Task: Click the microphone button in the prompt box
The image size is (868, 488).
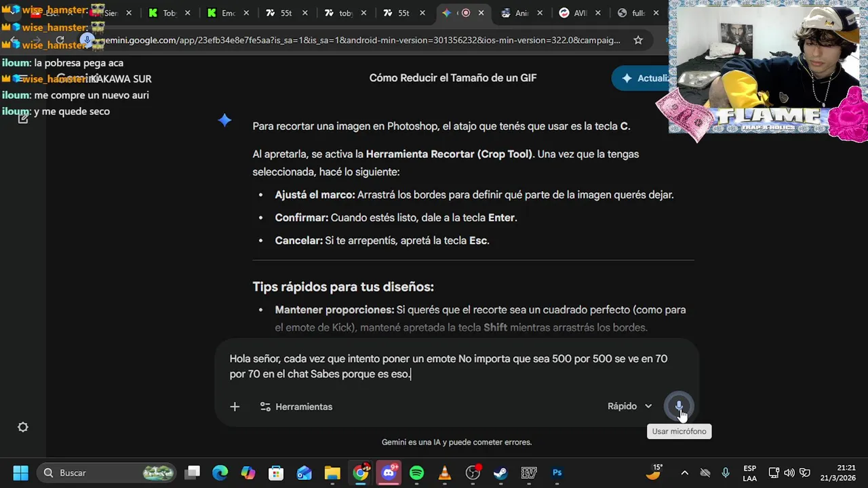Action: [679, 406]
